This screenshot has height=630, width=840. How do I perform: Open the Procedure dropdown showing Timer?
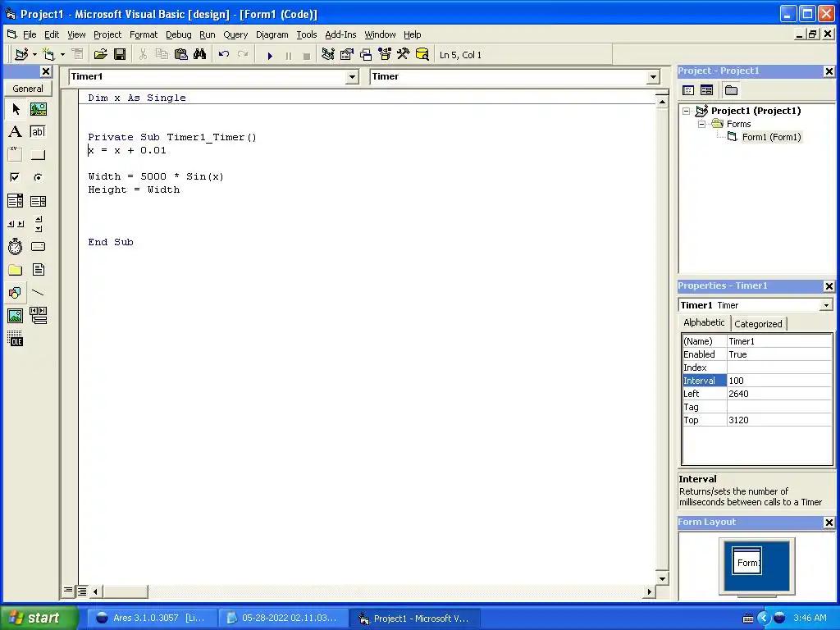653,77
